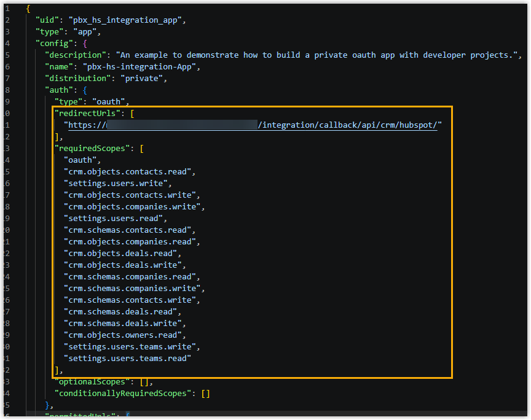This screenshot has height=420, width=531.
Task: Select "settings.users.read" scope
Action: coord(114,219)
